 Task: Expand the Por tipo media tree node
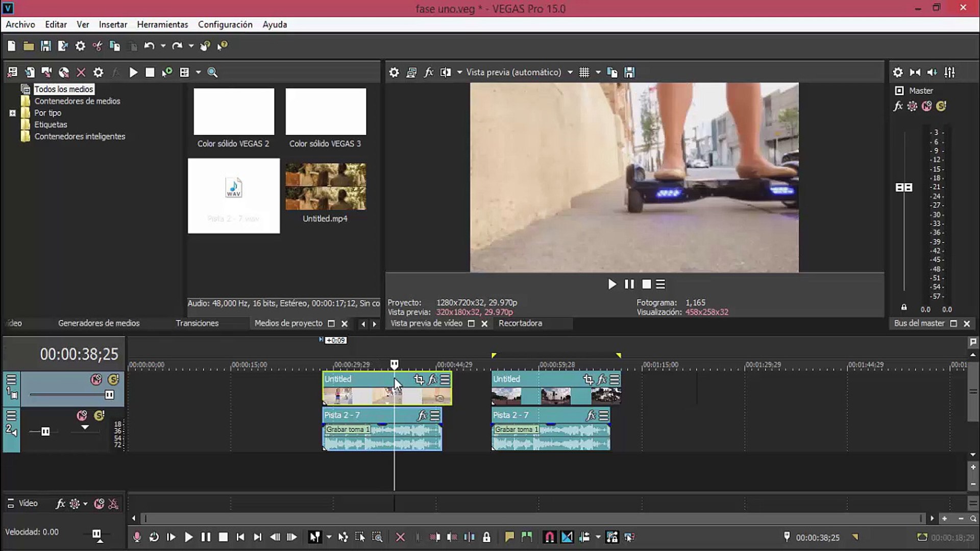point(12,113)
